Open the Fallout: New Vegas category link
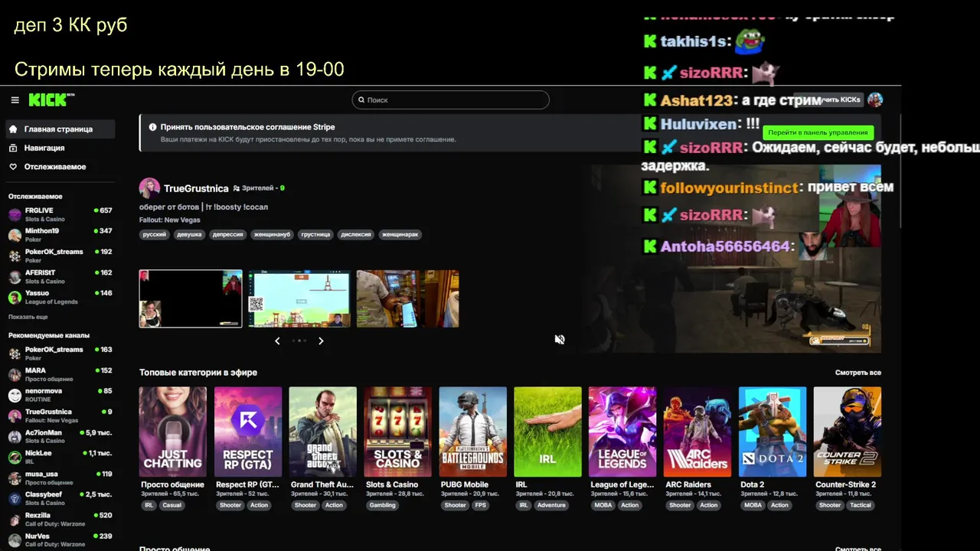 (x=169, y=220)
